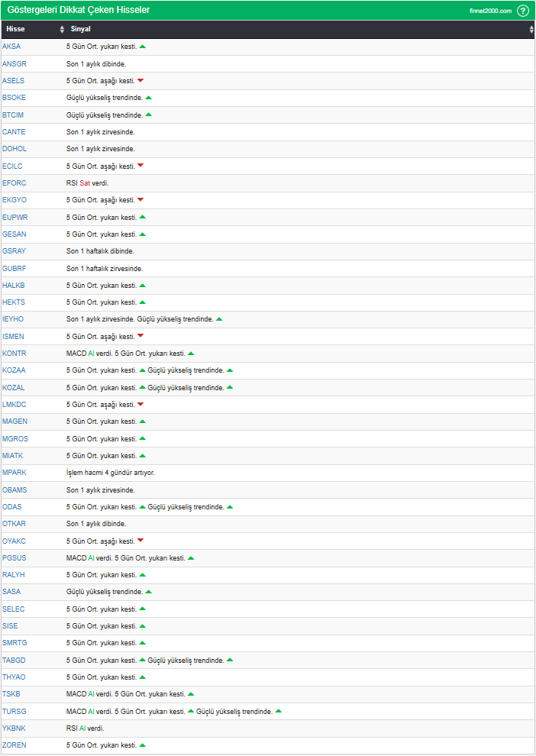This screenshot has height=756, width=536.
Task: Click green up arrow in BSOKE row
Action: [x=149, y=98]
